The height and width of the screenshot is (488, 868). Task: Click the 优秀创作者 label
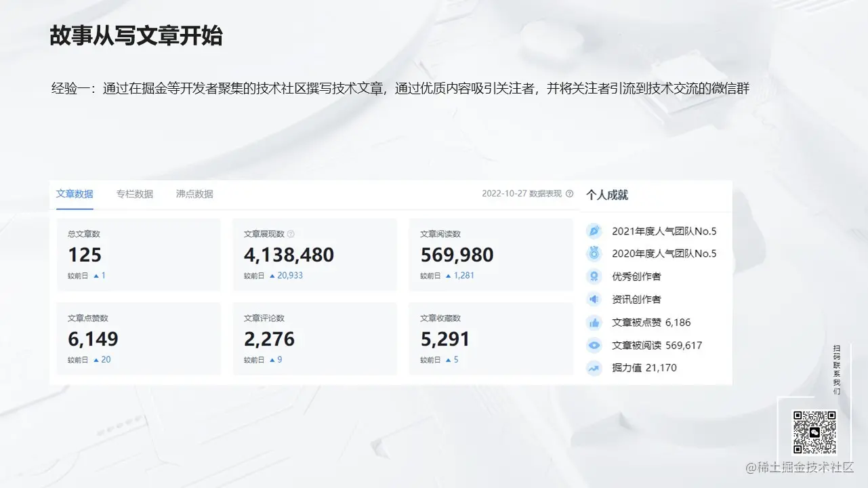point(636,277)
